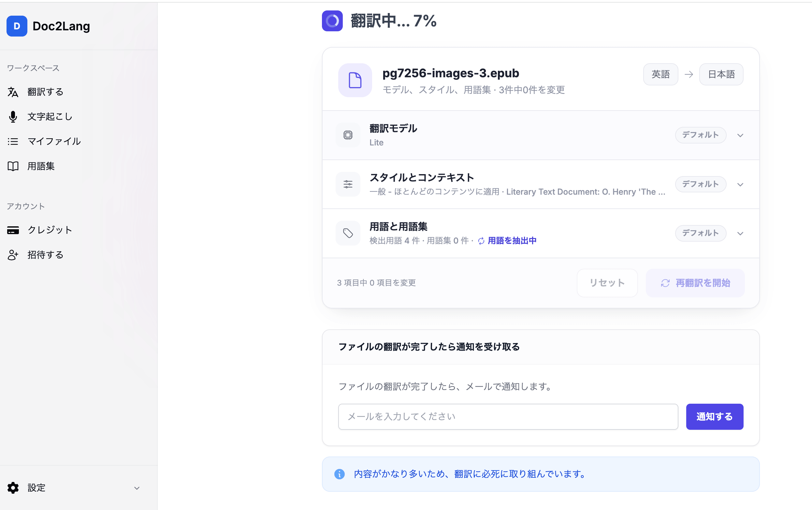
Task: Click the デフォルト badge for 用語と用語集
Action: 701,233
